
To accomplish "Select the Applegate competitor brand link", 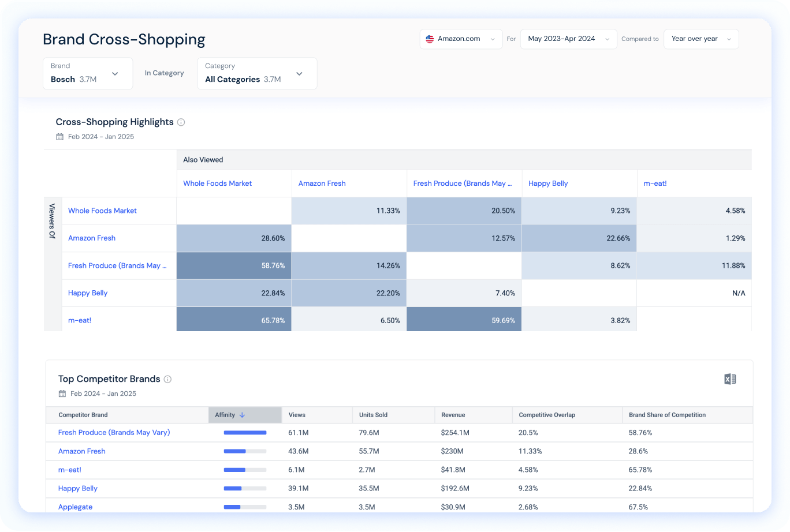I will coord(75,507).
